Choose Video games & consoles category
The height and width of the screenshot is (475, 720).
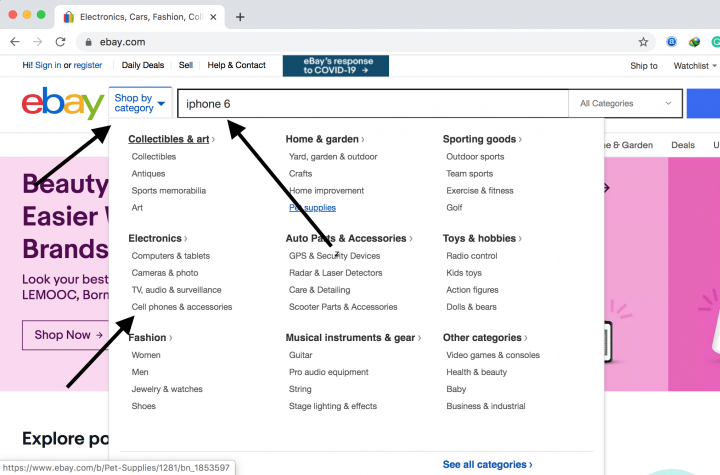[x=493, y=355]
